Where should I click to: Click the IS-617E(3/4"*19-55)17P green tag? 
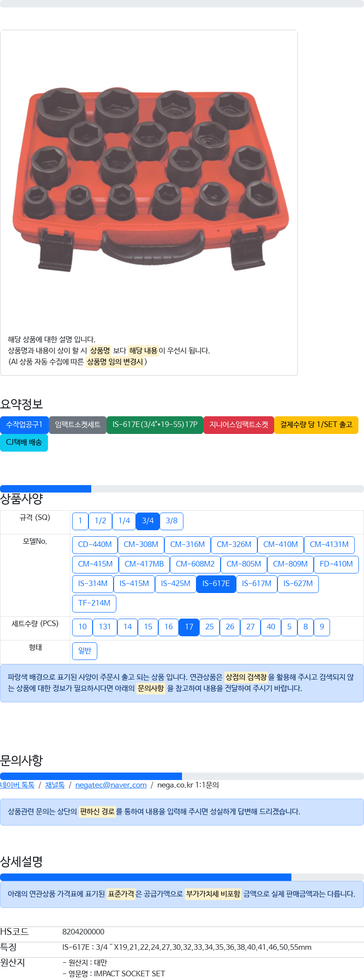tap(155, 425)
